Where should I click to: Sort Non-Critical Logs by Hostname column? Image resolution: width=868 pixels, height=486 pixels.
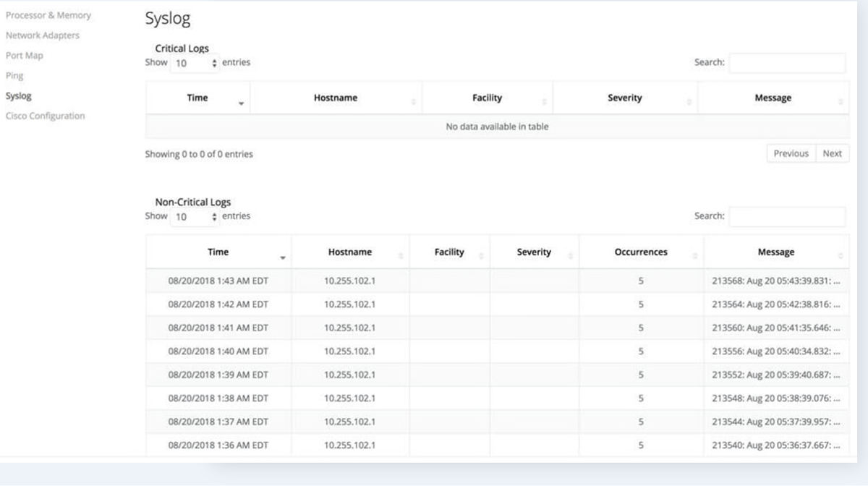[350, 252]
